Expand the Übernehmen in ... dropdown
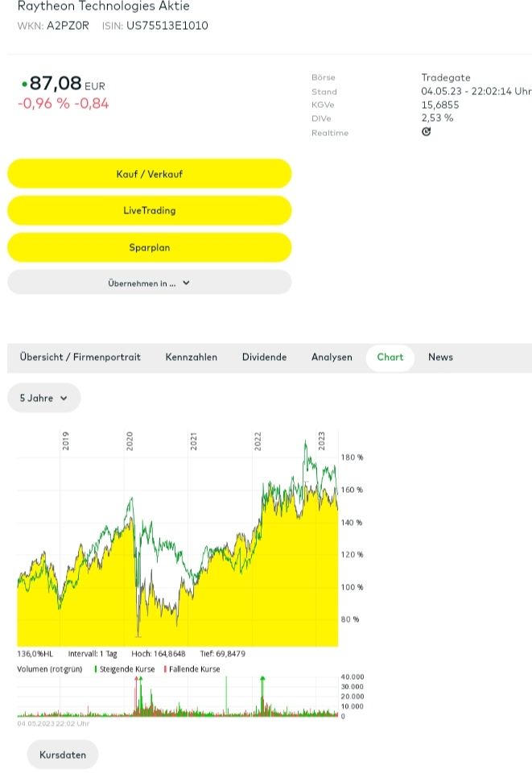This screenshot has width=532, height=778. [149, 283]
